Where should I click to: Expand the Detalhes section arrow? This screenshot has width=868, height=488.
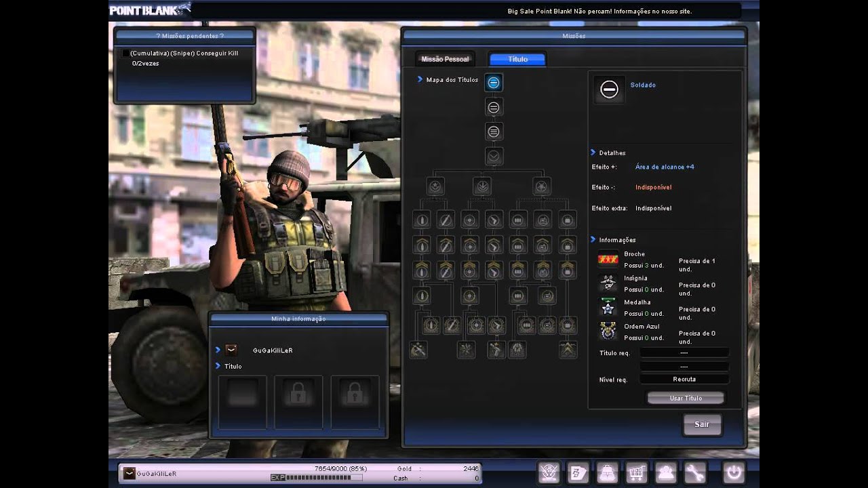tap(593, 152)
